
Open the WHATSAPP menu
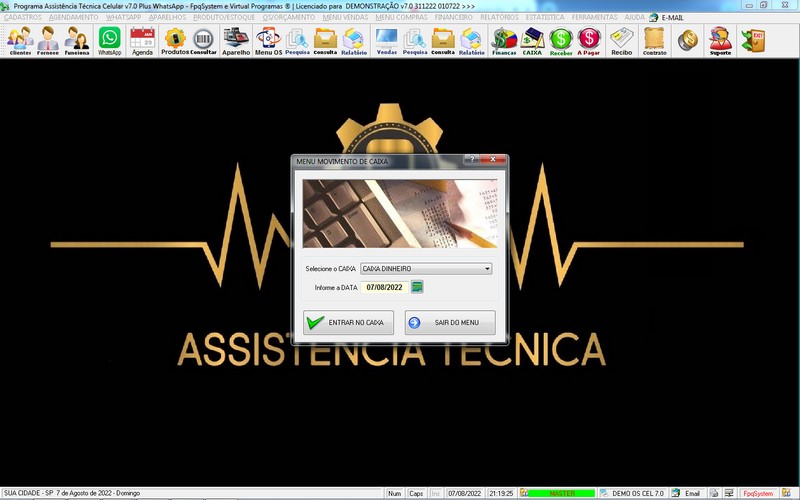(123, 17)
